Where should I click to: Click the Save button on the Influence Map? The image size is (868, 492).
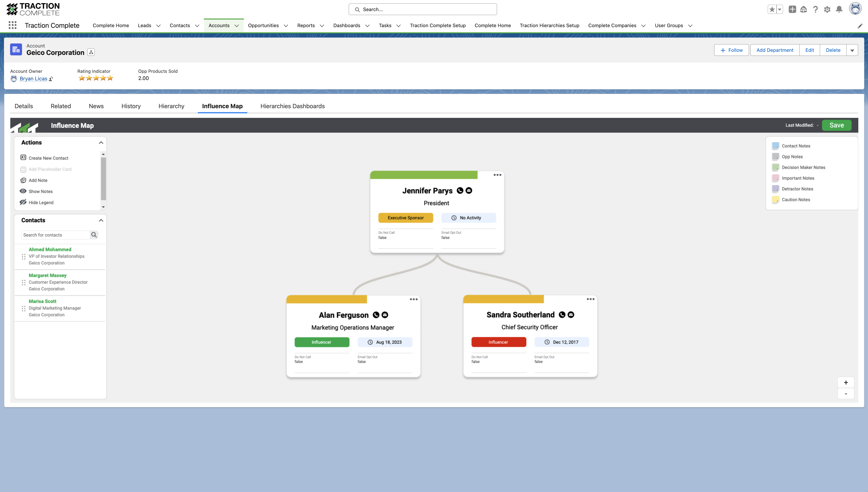[837, 125]
